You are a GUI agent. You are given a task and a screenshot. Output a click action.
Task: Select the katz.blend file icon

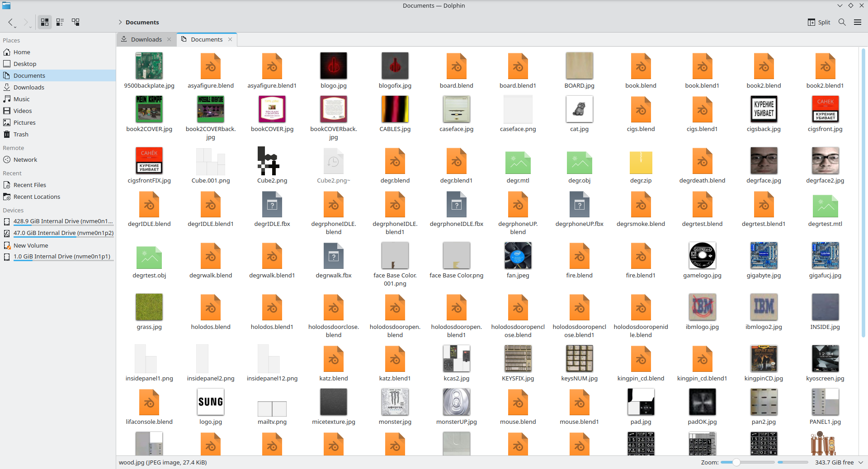pos(334,359)
